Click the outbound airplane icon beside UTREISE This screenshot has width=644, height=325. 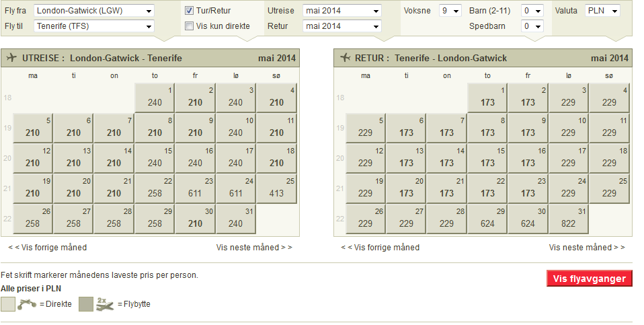11,57
